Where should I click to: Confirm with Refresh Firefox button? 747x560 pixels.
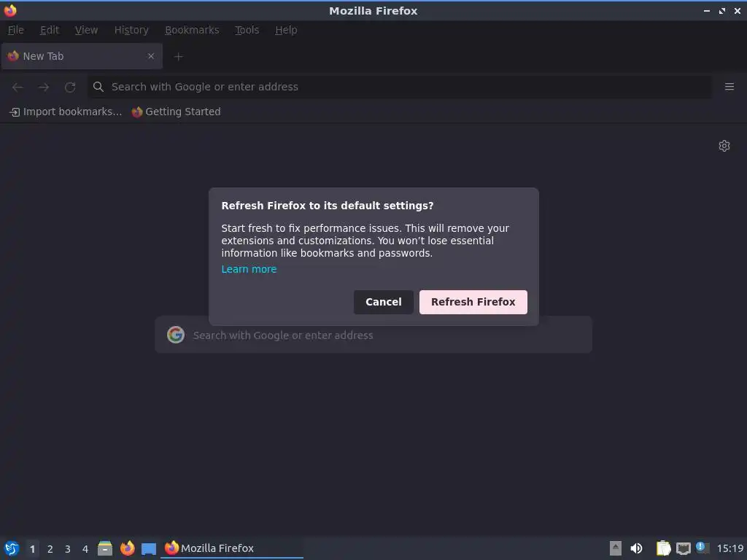coord(473,302)
